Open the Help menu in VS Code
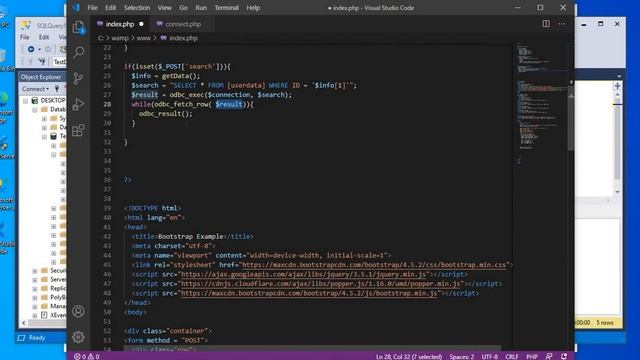 click(x=253, y=7)
